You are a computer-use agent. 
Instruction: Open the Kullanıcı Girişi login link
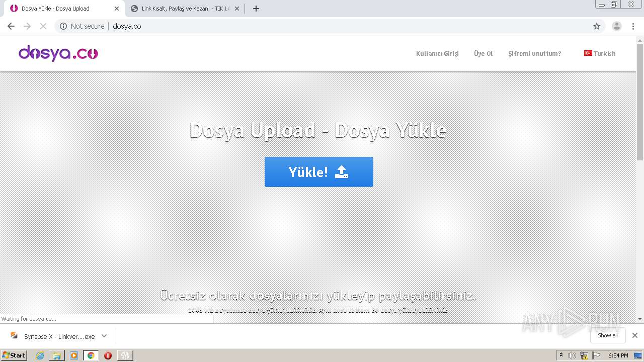[x=437, y=54]
